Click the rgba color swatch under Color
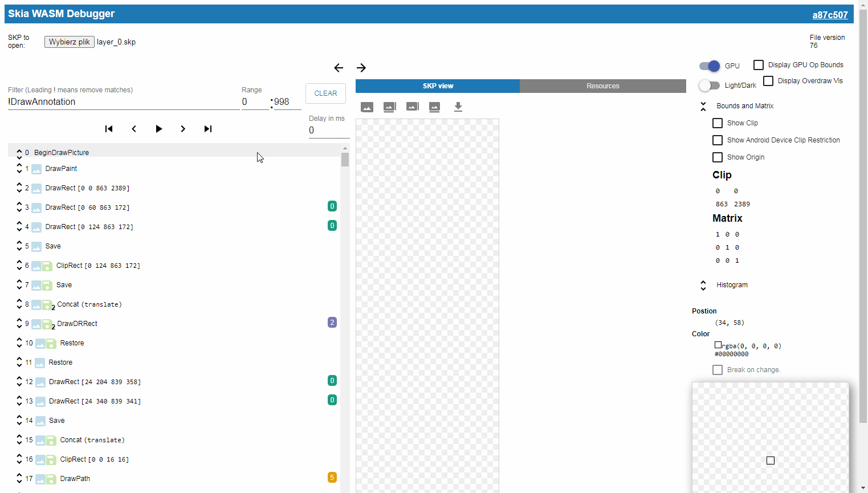The width and height of the screenshot is (868, 493). coord(718,345)
